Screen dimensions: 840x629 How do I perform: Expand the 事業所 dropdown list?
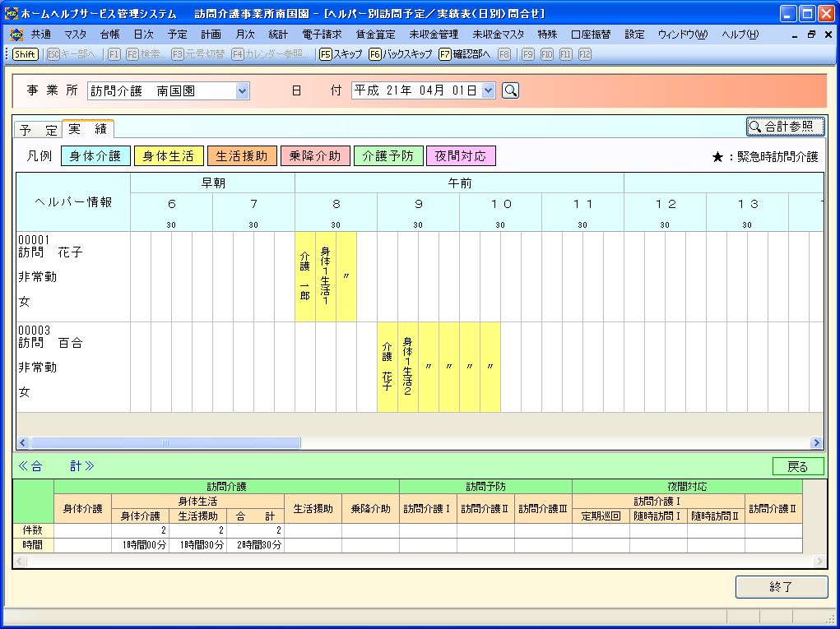(x=242, y=91)
